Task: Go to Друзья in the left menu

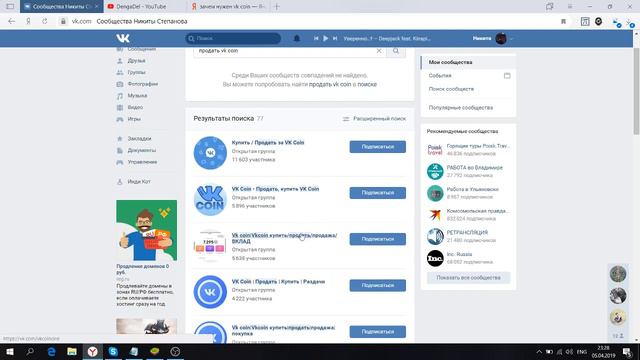Action: coord(136,61)
